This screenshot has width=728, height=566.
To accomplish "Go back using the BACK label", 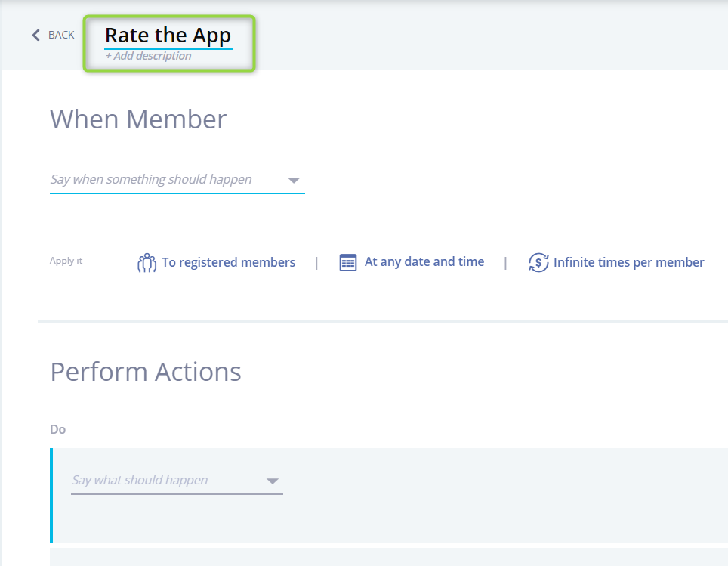I will tap(61, 35).
